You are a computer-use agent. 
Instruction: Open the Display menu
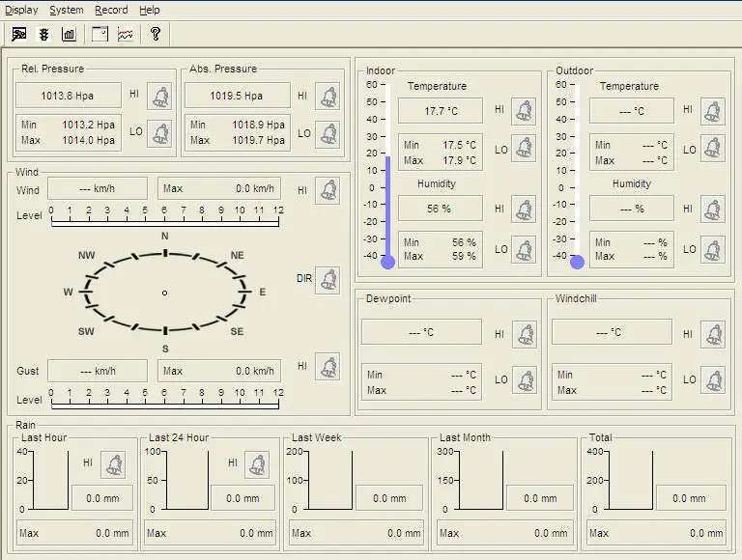(x=21, y=10)
